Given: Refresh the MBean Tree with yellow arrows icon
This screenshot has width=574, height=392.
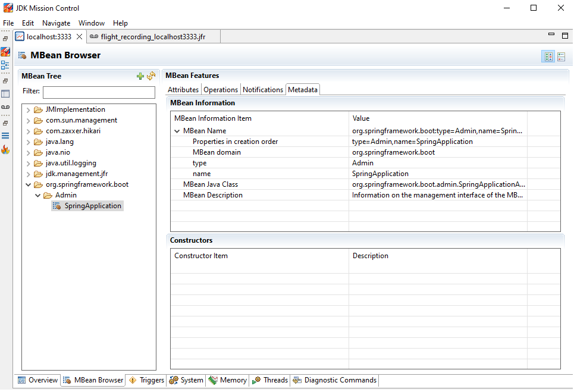Looking at the screenshot, I should [x=151, y=76].
